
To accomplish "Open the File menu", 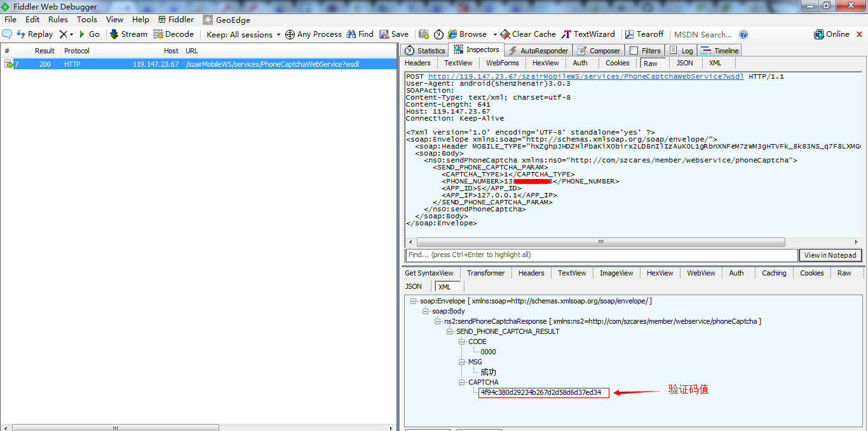I will pos(10,20).
